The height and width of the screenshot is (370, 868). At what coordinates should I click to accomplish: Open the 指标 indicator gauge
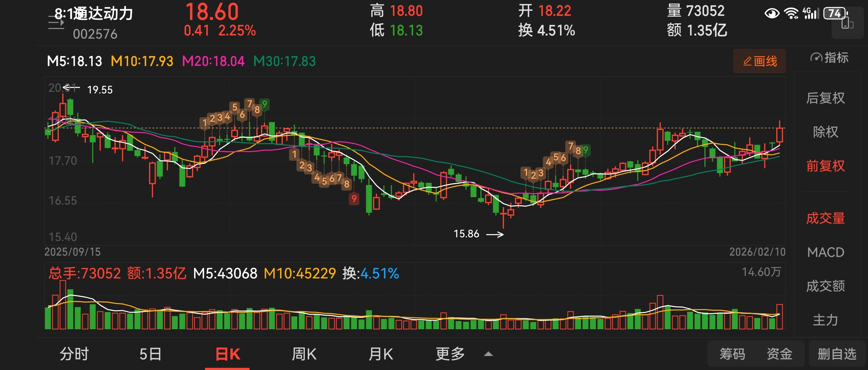[x=829, y=58]
